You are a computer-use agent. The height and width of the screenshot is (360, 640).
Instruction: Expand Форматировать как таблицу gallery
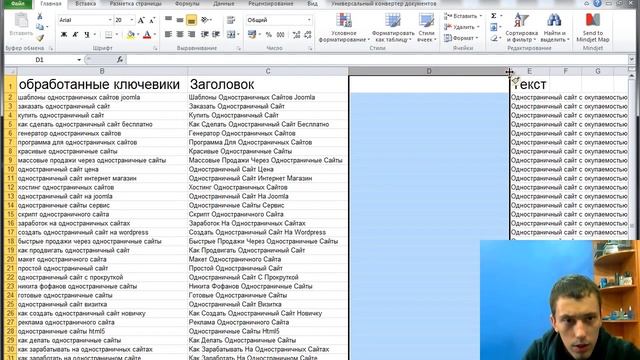pos(393,27)
